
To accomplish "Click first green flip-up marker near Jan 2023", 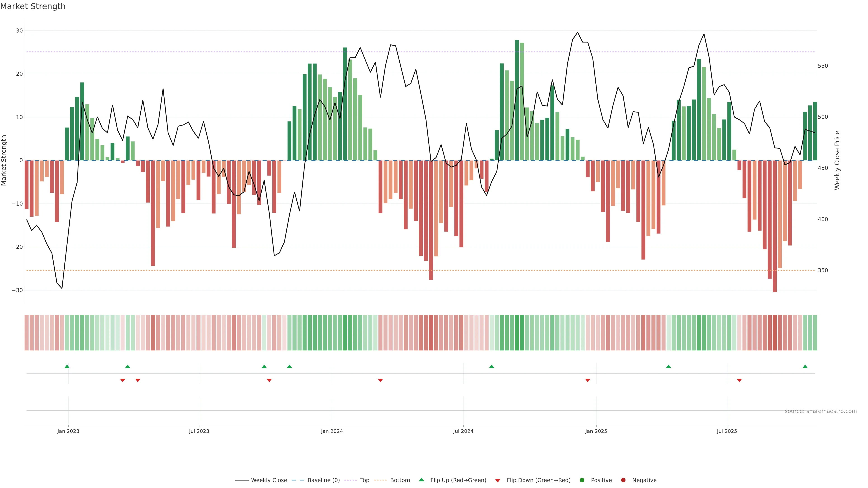I will [x=67, y=366].
